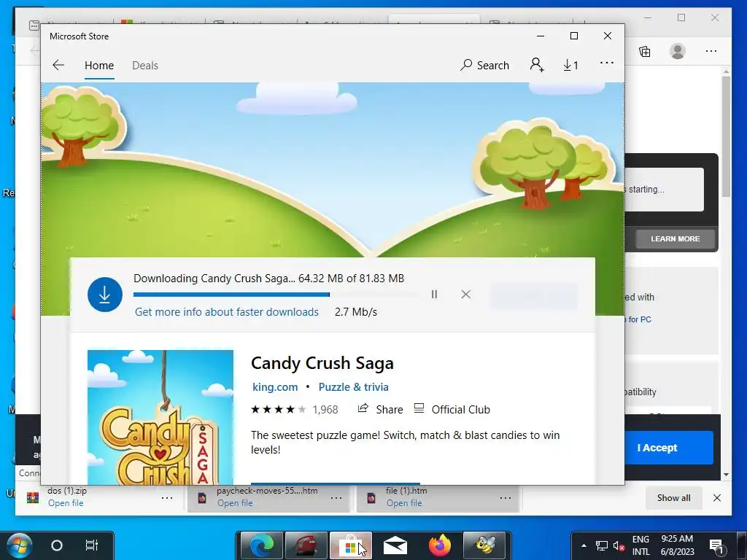Open file paycheck-moves-55....htm
Image resolution: width=747 pixels, height=560 pixels.
pyautogui.click(x=235, y=503)
